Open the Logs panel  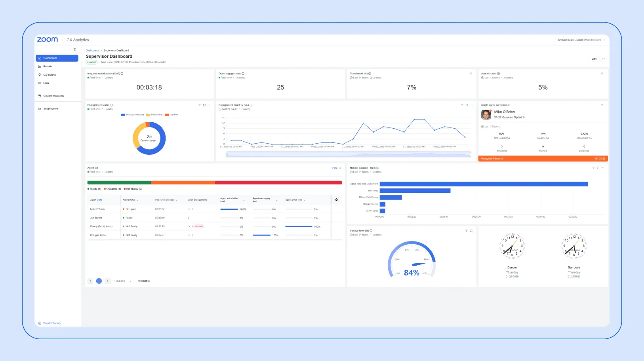pyautogui.click(x=46, y=83)
